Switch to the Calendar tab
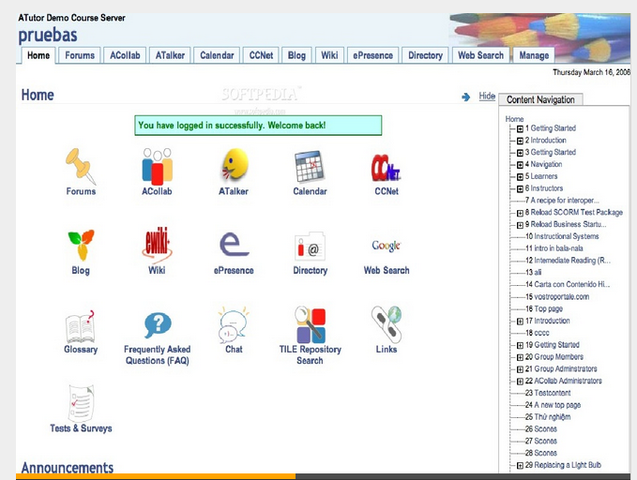 coord(217,56)
